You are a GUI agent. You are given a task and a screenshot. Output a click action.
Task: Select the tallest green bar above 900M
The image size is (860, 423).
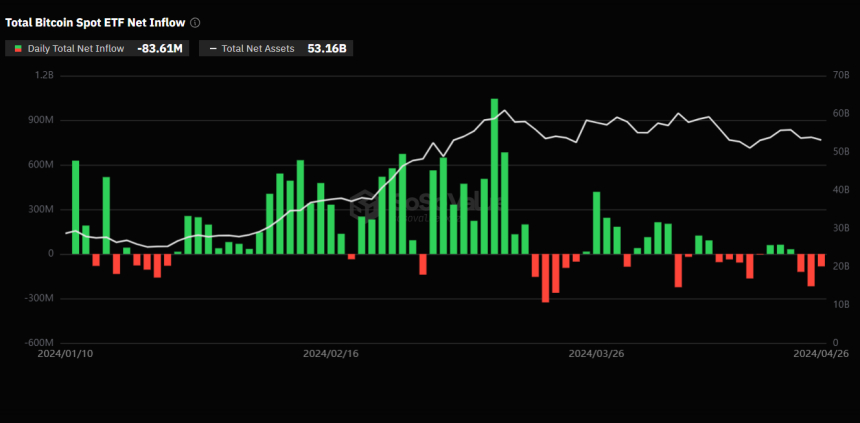pyautogui.click(x=494, y=176)
